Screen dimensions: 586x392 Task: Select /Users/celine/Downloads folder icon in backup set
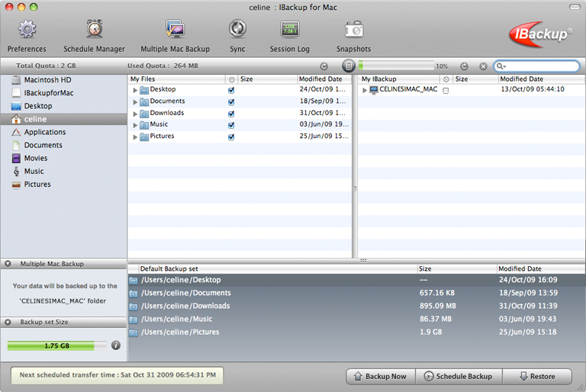134,307
